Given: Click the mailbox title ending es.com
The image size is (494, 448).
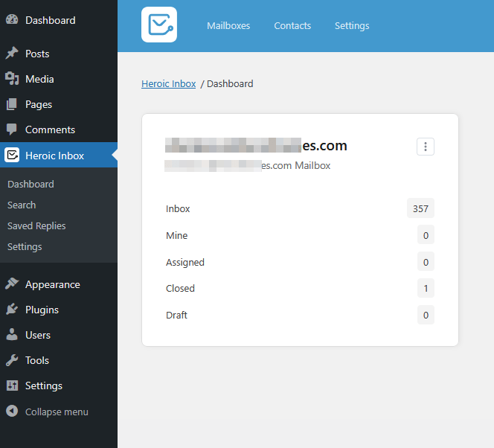Looking at the screenshot, I should click(x=256, y=146).
